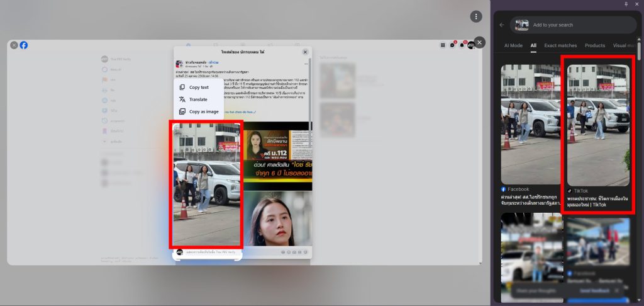Open the blurred white car result thumbnail
The image size is (644, 306).
(532, 257)
